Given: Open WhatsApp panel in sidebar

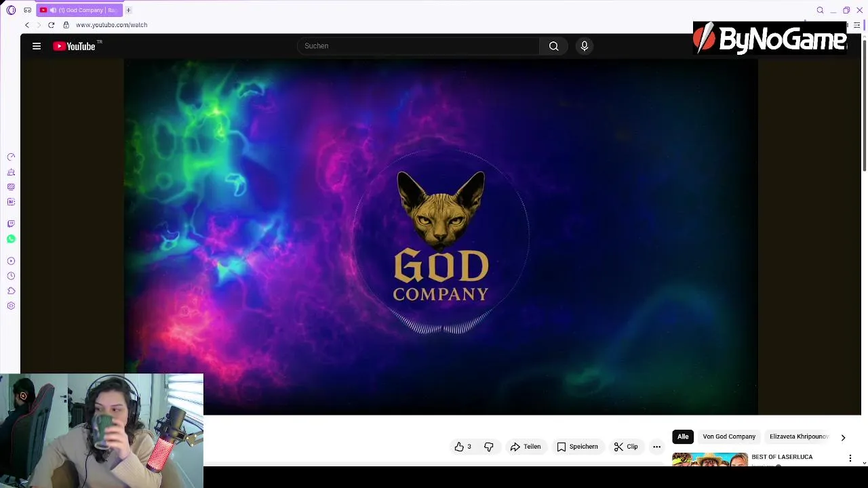Looking at the screenshot, I should [11, 239].
